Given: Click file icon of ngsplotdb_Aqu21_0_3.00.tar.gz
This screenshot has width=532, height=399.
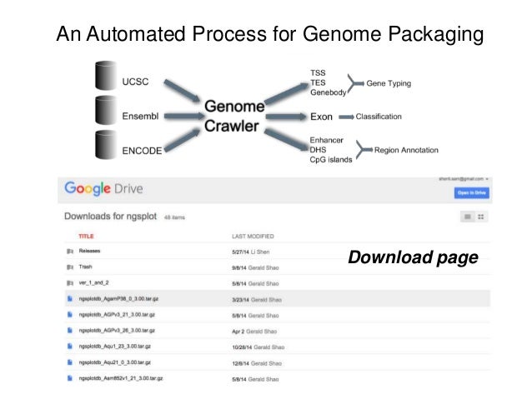Looking at the screenshot, I should pos(69,362).
